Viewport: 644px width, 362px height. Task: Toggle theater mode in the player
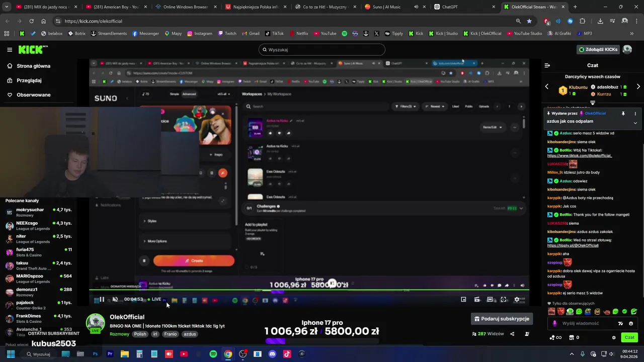(490, 300)
